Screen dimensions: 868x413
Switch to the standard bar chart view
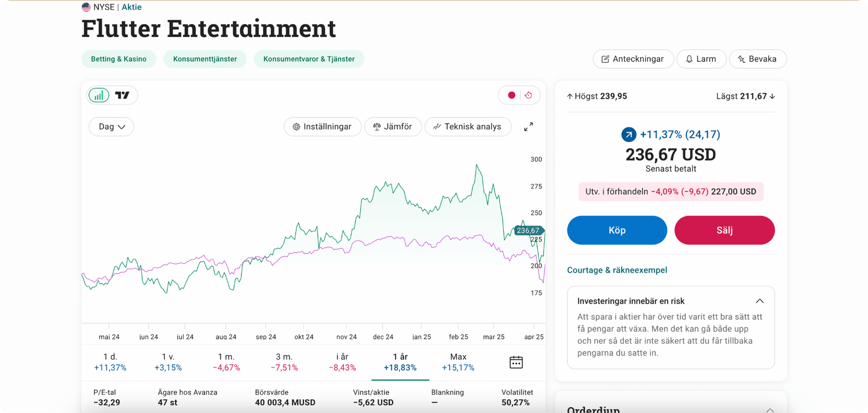click(x=99, y=95)
